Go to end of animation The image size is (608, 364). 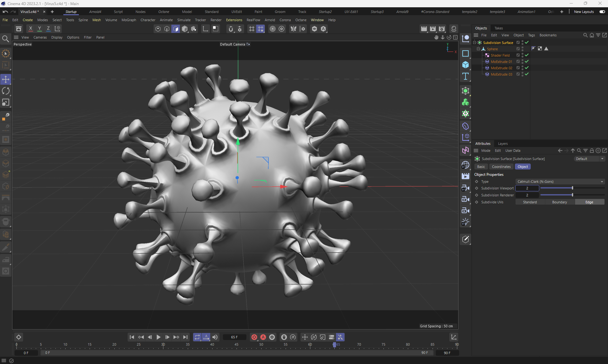186,337
